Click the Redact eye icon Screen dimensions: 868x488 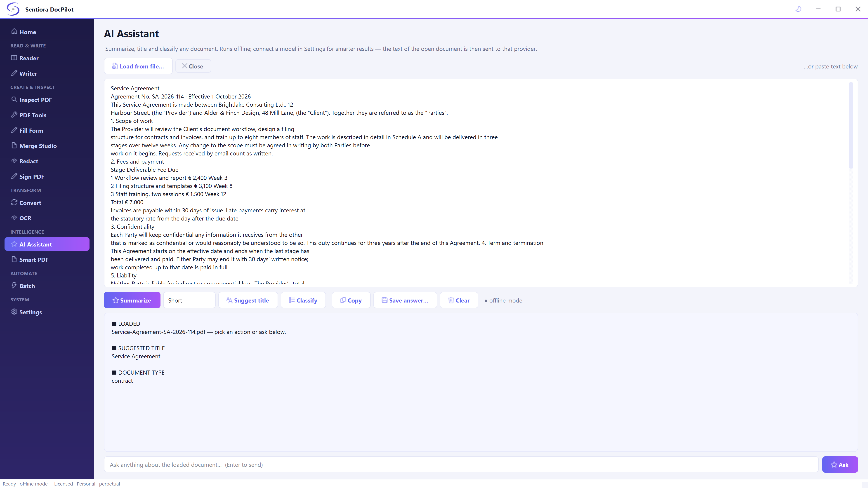click(x=14, y=161)
